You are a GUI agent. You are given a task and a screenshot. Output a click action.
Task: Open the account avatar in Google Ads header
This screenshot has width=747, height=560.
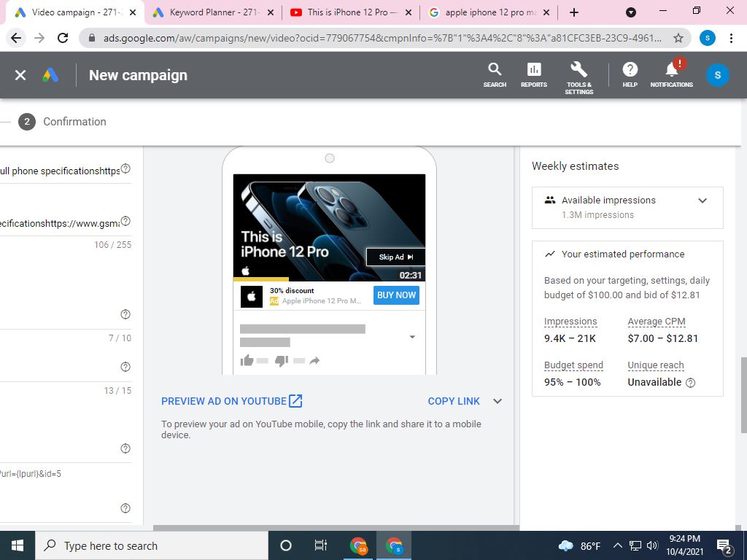[718, 75]
